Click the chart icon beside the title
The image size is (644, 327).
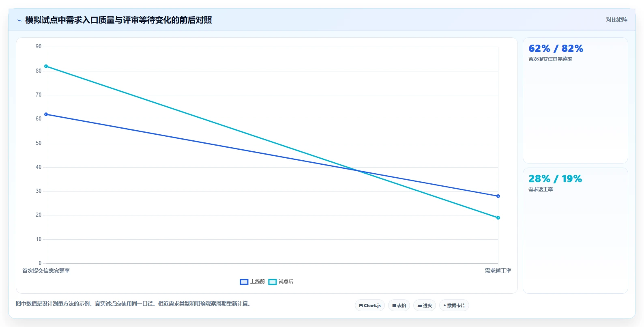pyautogui.click(x=19, y=20)
